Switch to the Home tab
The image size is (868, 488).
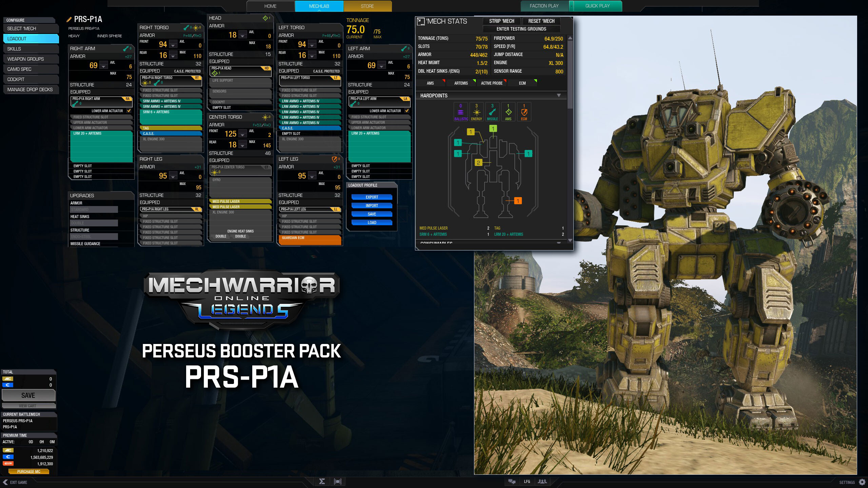click(x=271, y=6)
